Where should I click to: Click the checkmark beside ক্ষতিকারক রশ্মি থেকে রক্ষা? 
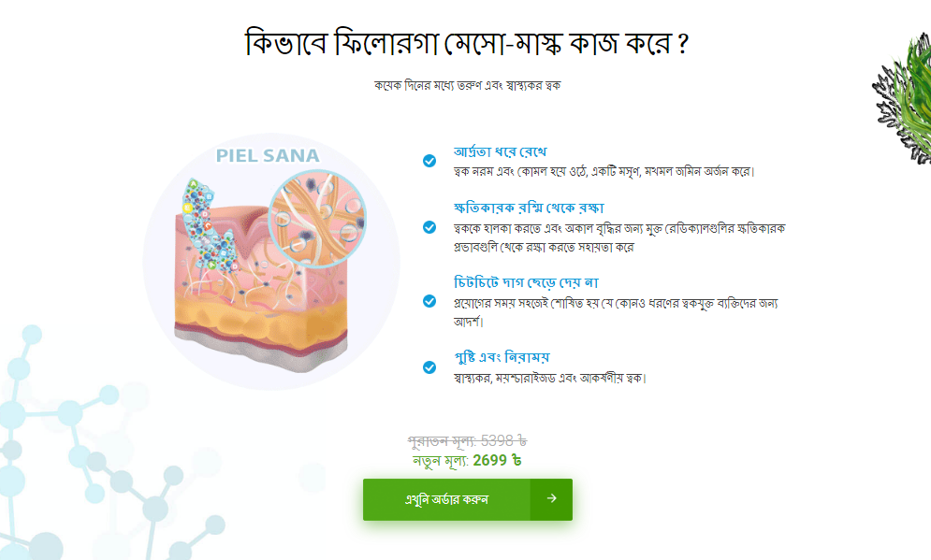(x=429, y=227)
